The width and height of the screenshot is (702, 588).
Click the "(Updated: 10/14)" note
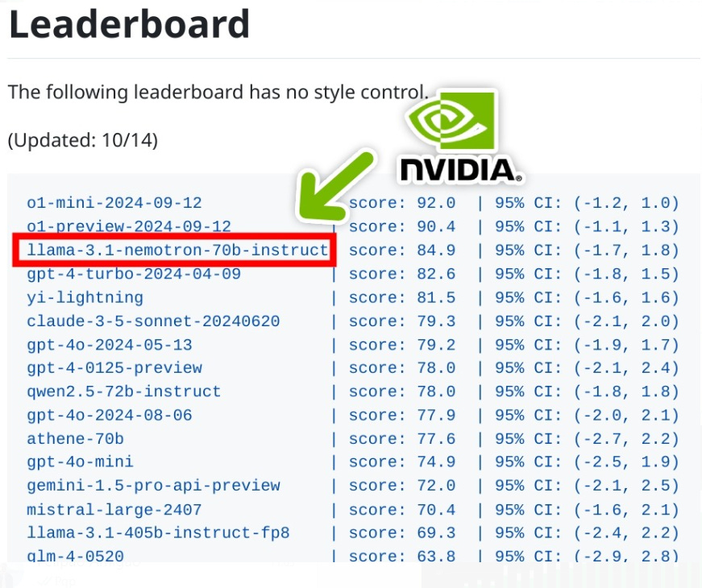coord(83,140)
